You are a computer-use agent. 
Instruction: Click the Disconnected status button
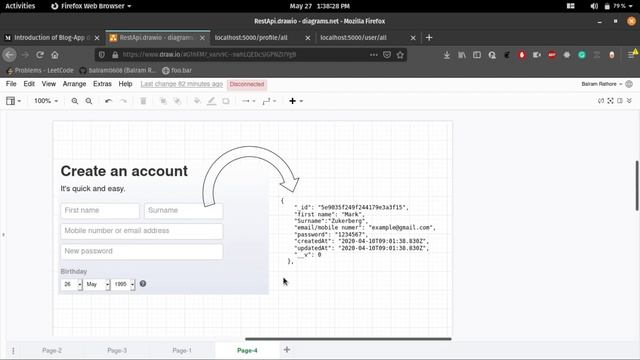point(247,84)
